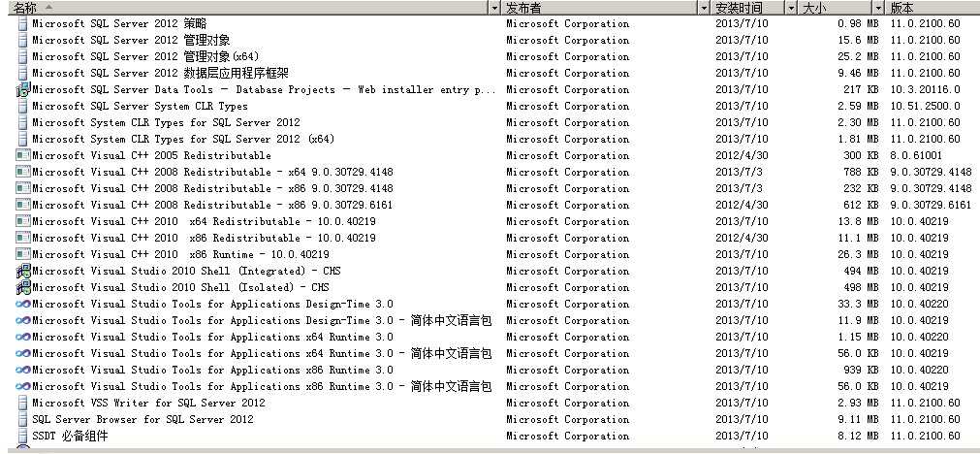Click the size value 9.11 MB

pyautogui.click(x=858, y=420)
